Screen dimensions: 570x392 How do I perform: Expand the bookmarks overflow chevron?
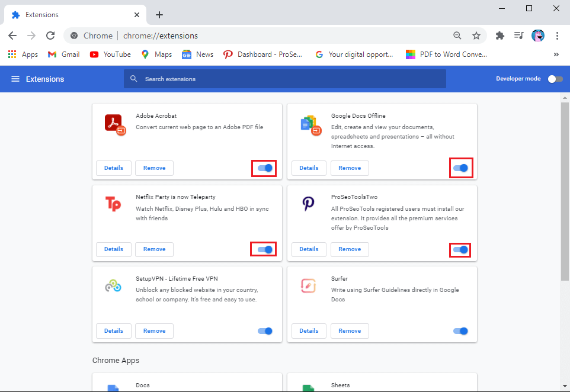click(x=556, y=54)
